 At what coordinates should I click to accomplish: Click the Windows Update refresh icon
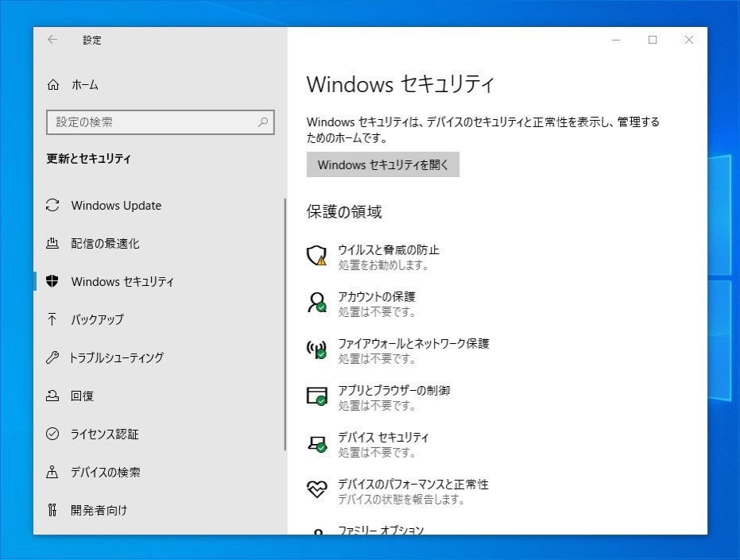(x=52, y=205)
